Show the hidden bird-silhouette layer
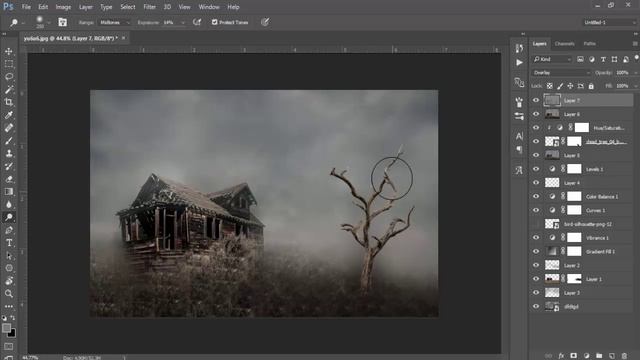This screenshot has width=640, height=360. point(536,224)
